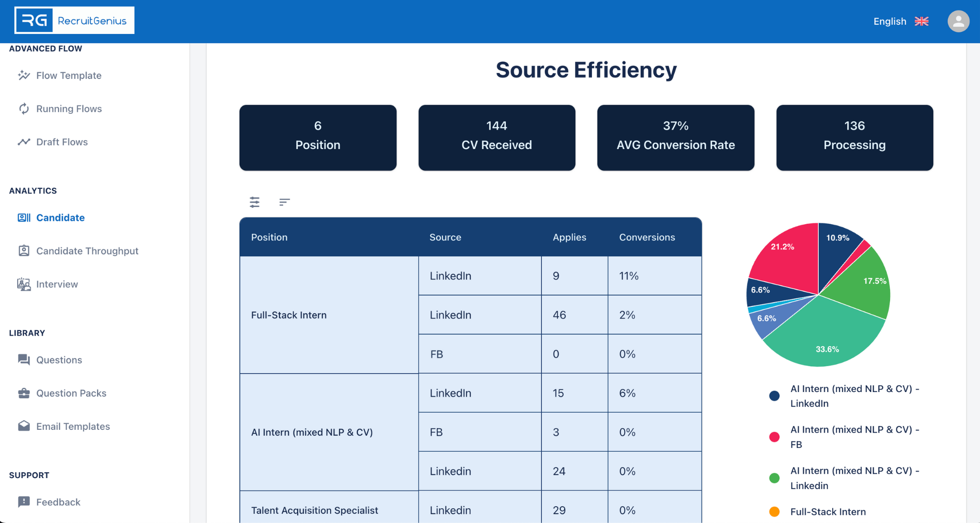Select the 136 Processing stat card
Image resolution: width=980 pixels, height=523 pixels.
tap(855, 138)
